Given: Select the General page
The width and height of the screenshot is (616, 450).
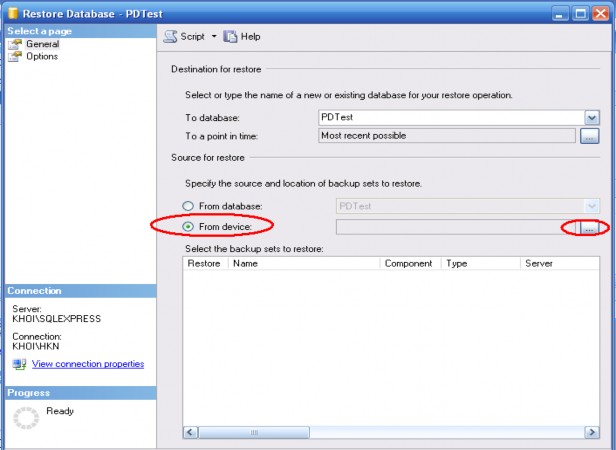Looking at the screenshot, I should pyautogui.click(x=42, y=44).
